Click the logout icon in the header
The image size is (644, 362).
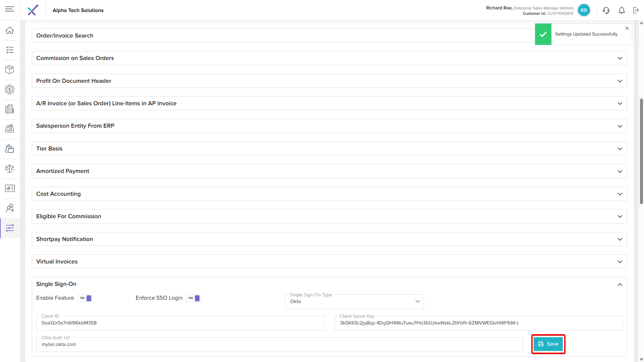coord(636,10)
